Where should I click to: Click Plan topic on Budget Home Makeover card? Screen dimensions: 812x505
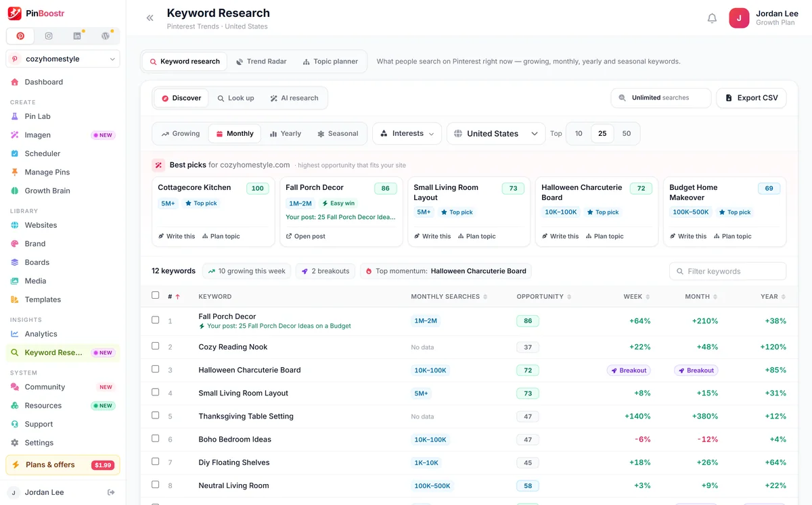(732, 236)
